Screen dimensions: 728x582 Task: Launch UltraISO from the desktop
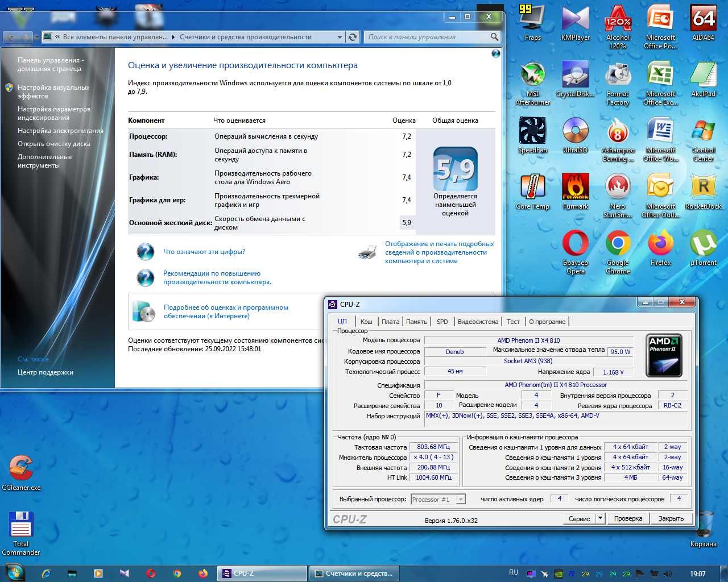[x=575, y=135]
